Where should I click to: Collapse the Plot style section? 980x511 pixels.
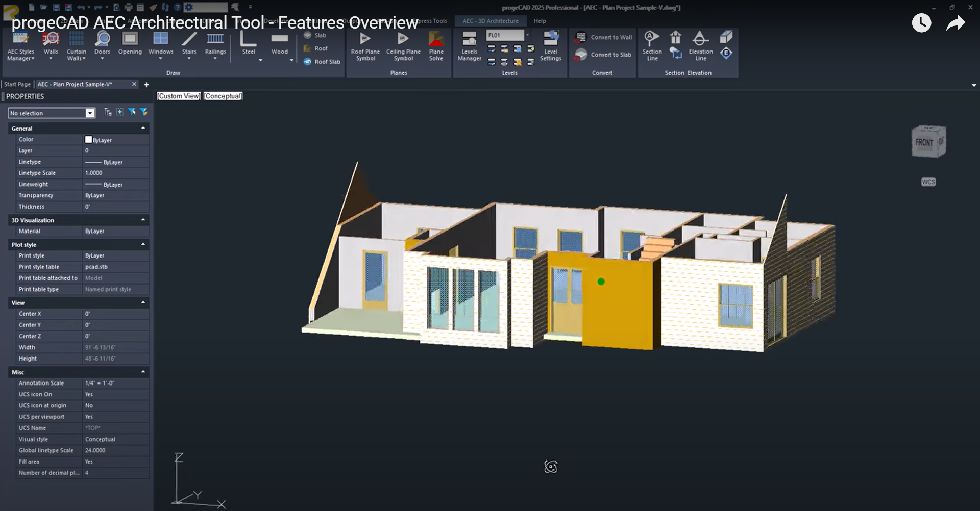tap(143, 244)
